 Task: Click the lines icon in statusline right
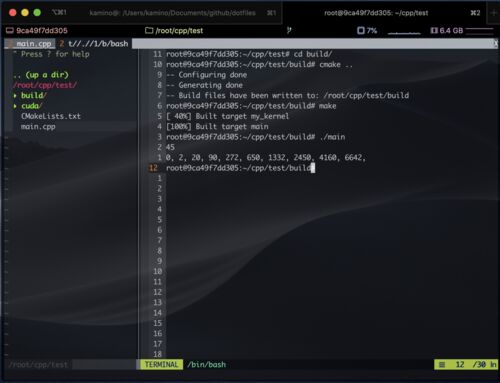pyautogui.click(x=442, y=365)
